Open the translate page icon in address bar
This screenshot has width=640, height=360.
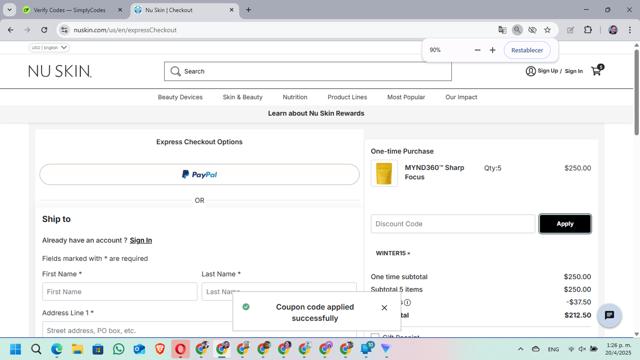(x=502, y=30)
